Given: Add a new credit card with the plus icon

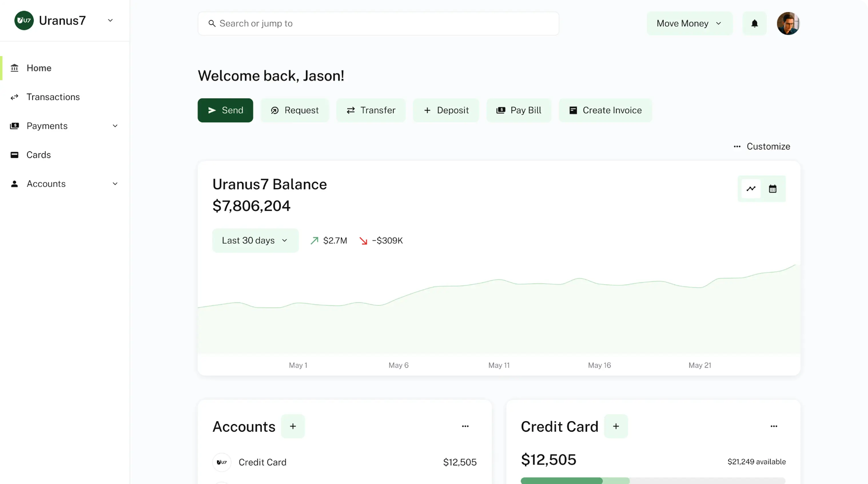Looking at the screenshot, I should click(616, 427).
